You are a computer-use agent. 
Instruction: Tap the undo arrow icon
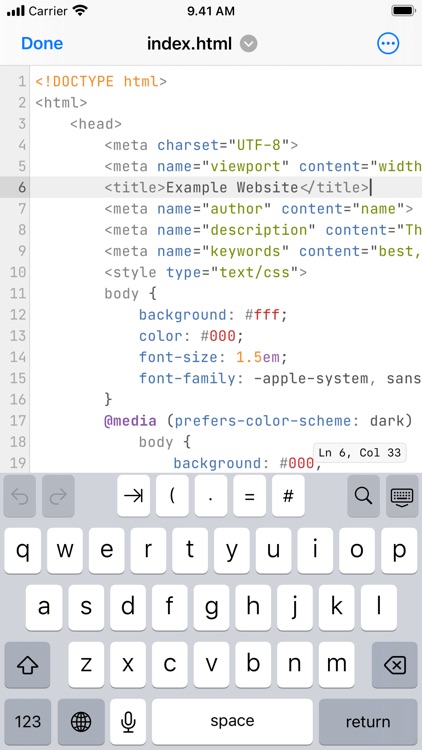click(20, 496)
